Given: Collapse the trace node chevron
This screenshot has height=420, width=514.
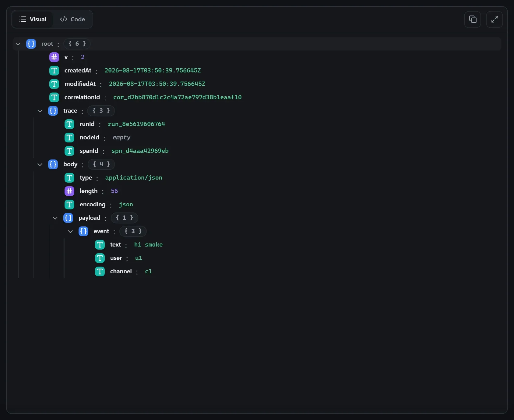Looking at the screenshot, I should point(40,111).
